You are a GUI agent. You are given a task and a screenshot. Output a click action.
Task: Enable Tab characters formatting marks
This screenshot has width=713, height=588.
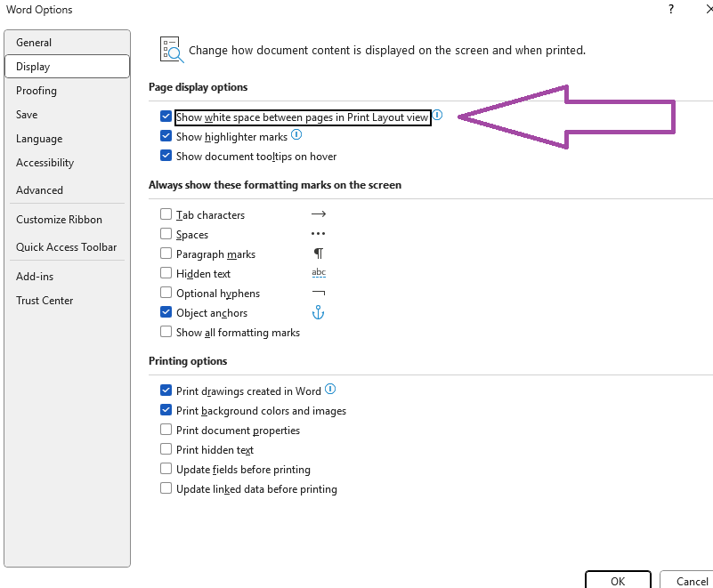[165, 213]
